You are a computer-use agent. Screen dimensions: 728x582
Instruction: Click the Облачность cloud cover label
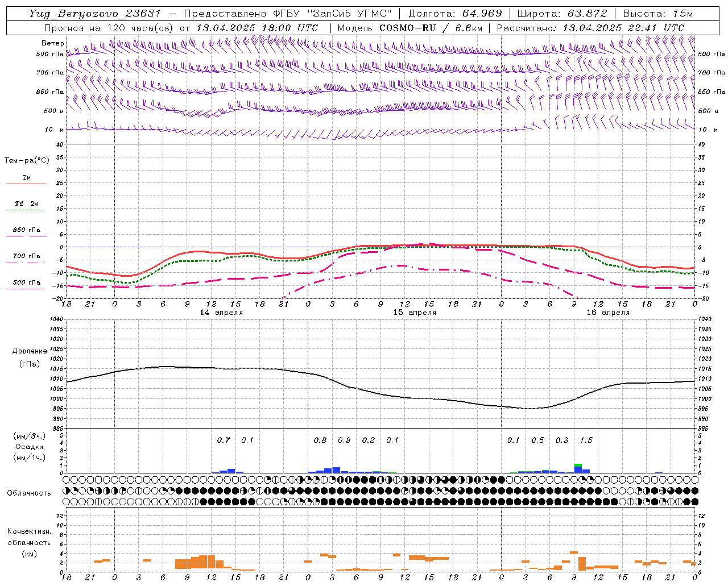tap(29, 493)
